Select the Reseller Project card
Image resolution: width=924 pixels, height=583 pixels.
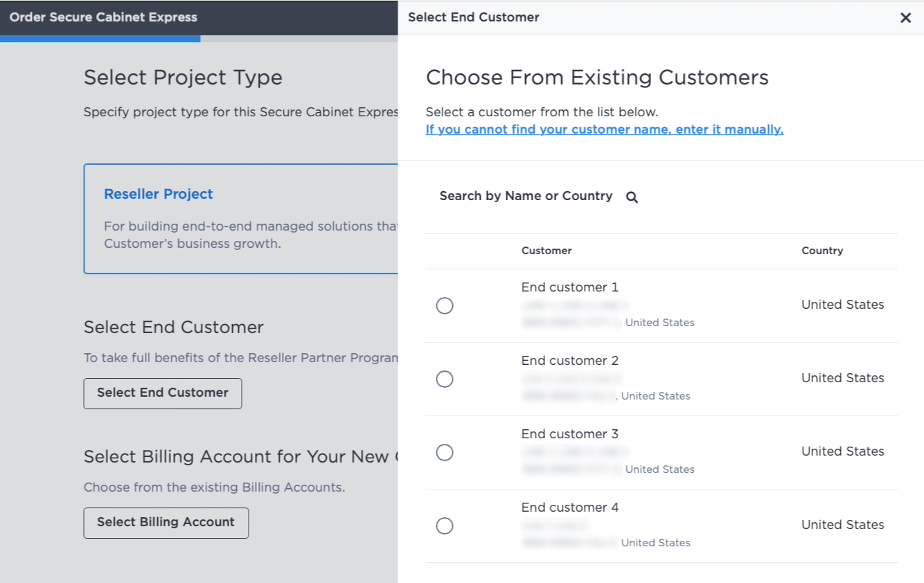[x=241, y=219]
